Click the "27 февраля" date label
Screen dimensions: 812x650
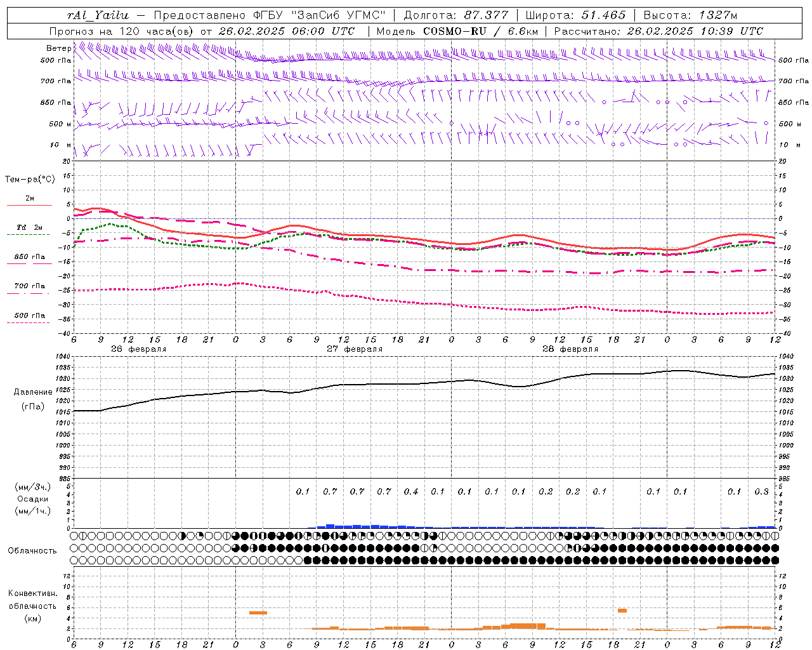pyautogui.click(x=355, y=348)
